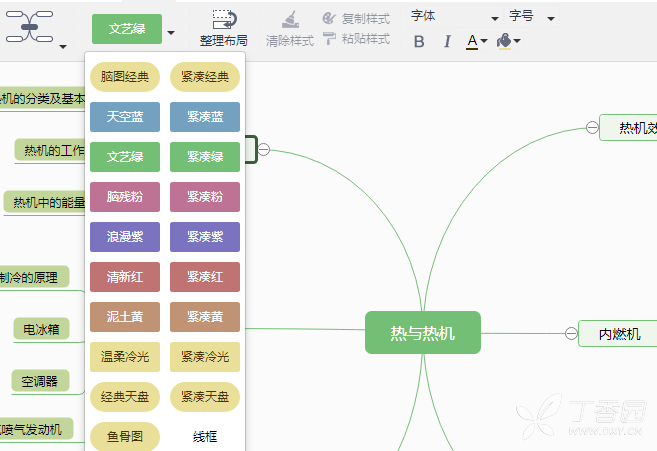Open the fill color dropdown arrow
Screen dimensions: 657x451
click(517, 41)
